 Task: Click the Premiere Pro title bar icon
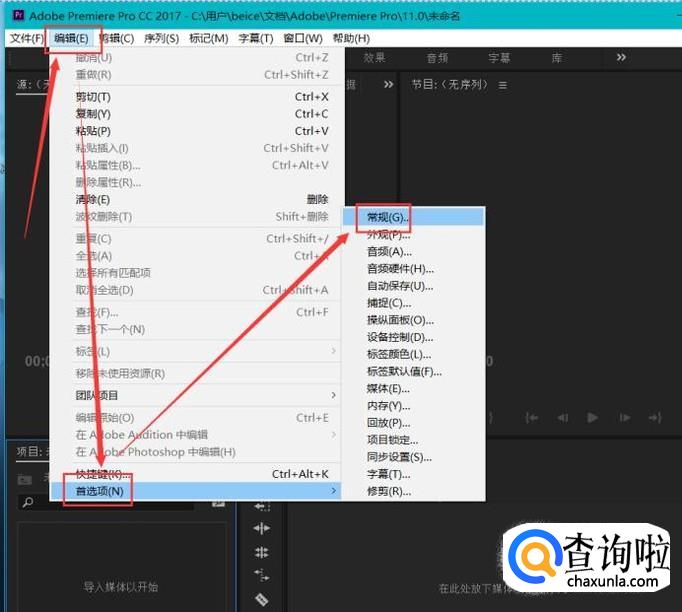[19, 15]
